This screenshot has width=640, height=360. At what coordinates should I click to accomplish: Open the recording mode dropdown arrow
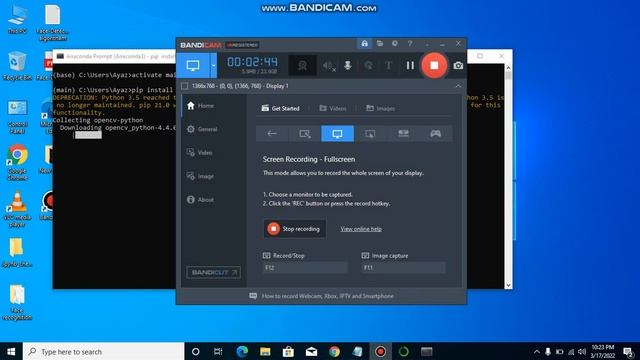(213, 65)
